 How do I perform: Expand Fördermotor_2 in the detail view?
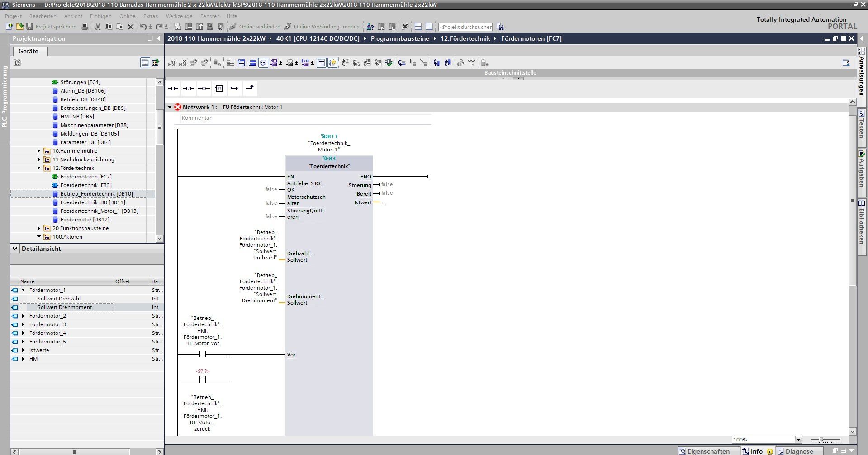point(23,316)
